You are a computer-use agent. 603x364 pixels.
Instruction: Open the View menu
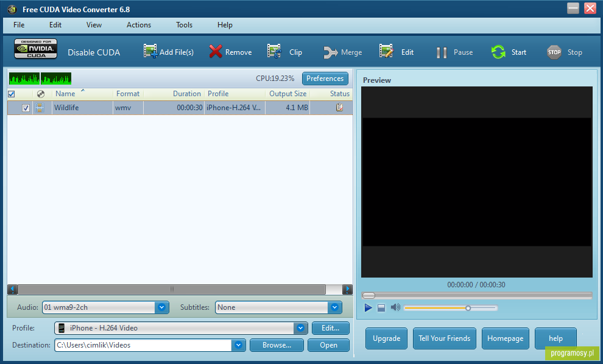click(x=94, y=25)
